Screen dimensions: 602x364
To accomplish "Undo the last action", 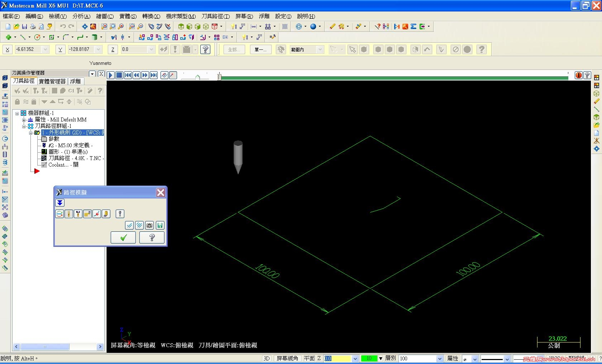I will [63, 27].
